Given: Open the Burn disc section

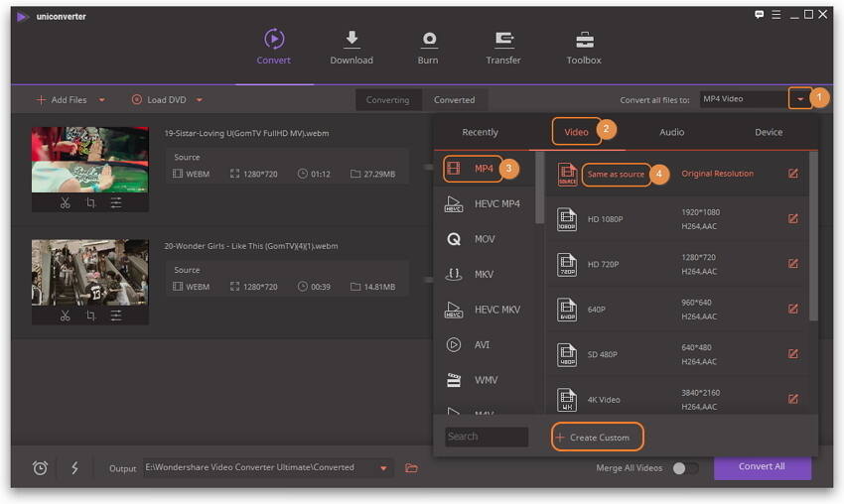Looking at the screenshot, I should coord(428,48).
